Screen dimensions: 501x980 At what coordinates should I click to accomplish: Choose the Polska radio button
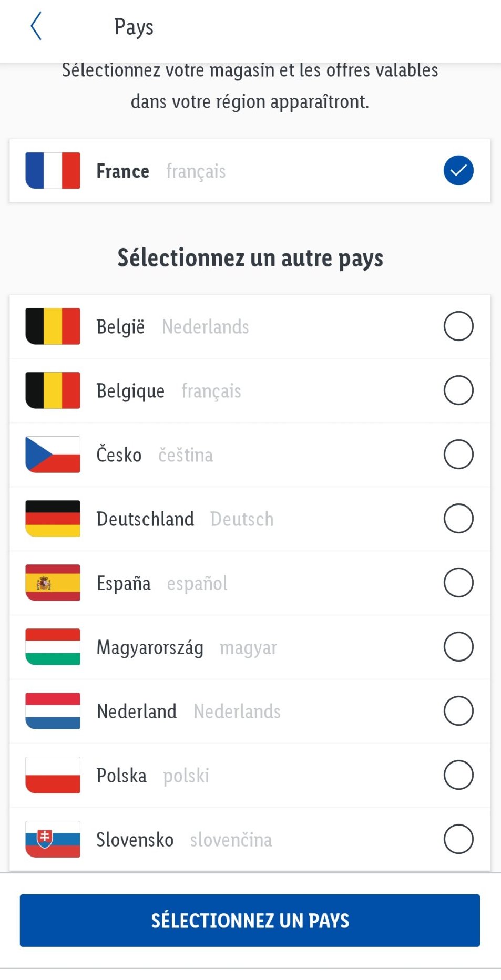point(458,775)
